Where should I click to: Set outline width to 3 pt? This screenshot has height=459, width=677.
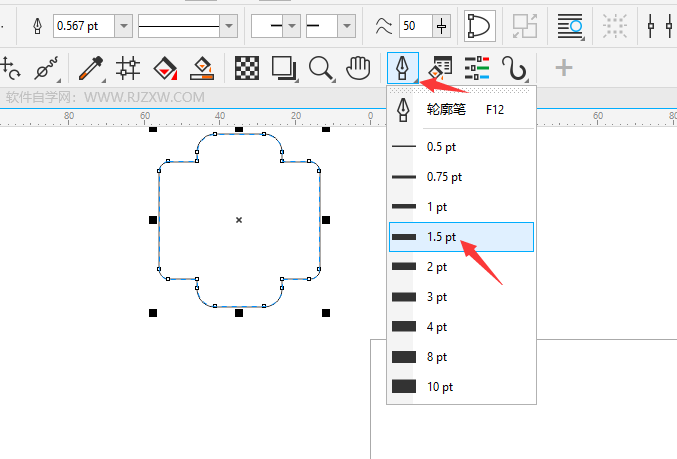tap(461, 297)
